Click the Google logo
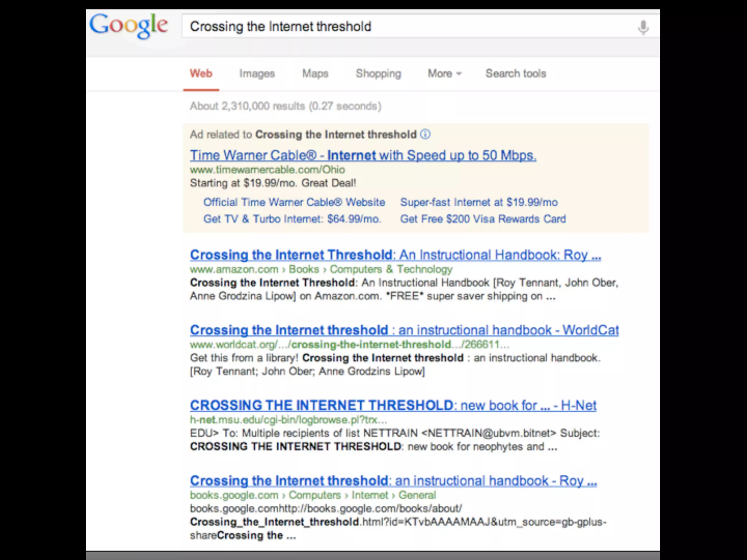This screenshot has height=560, width=747. [128, 26]
